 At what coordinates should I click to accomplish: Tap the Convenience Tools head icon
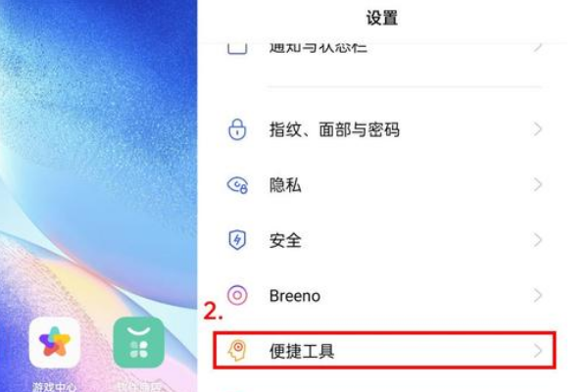pyautogui.click(x=237, y=351)
